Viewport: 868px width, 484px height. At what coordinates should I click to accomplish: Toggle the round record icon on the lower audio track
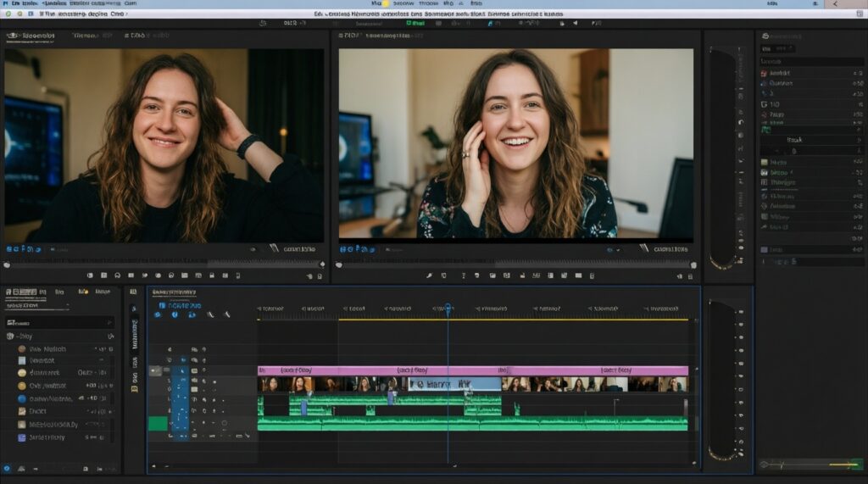tap(224, 422)
